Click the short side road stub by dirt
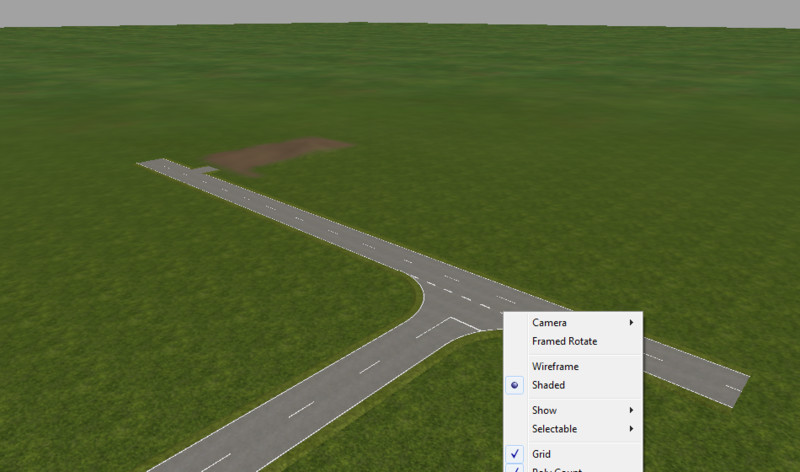Viewport: 800px width, 472px height. 207,170
